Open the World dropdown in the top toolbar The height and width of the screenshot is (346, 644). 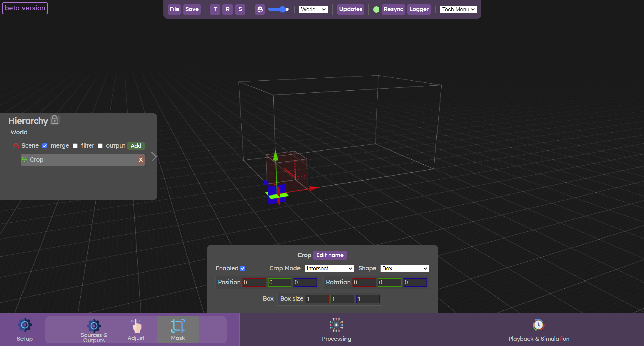point(313,9)
